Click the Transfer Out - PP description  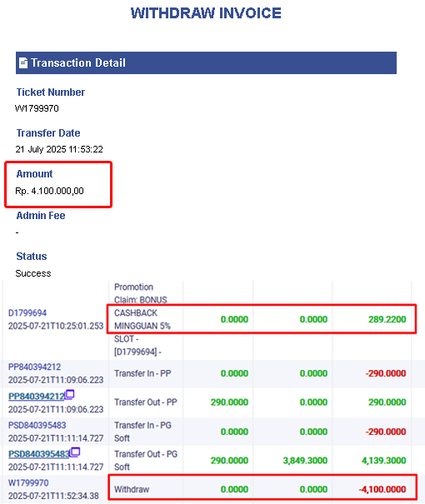(x=146, y=402)
